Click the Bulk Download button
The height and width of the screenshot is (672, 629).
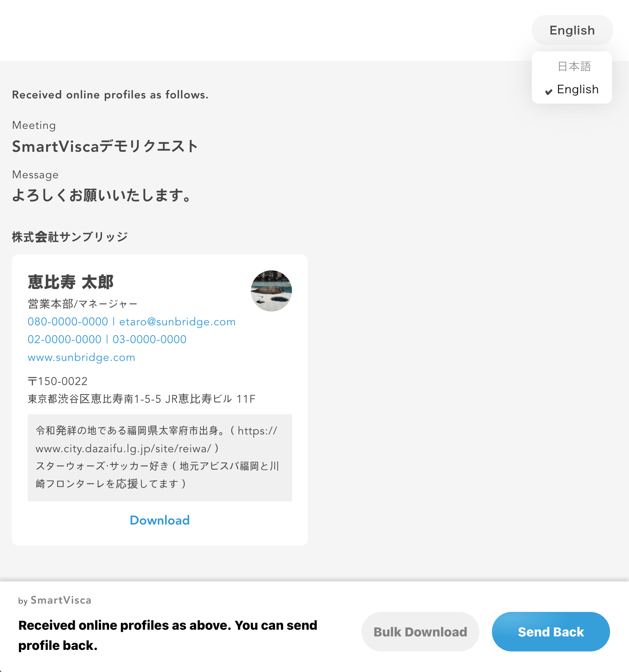(420, 632)
